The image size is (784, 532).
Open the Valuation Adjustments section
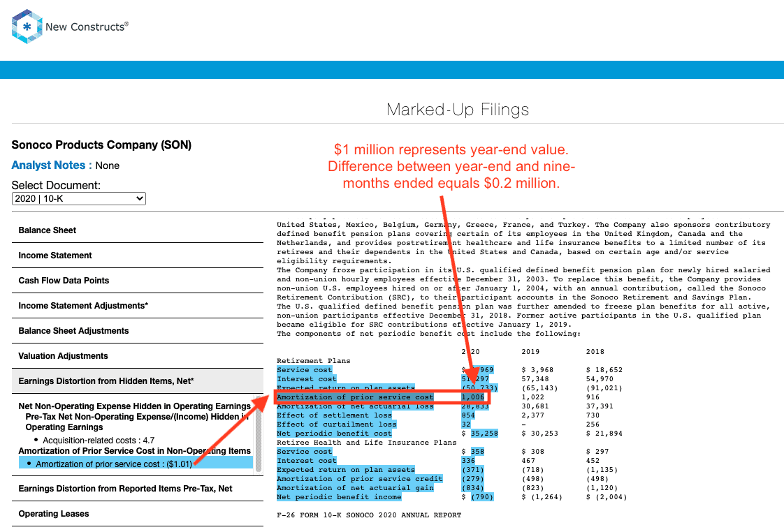click(x=138, y=355)
